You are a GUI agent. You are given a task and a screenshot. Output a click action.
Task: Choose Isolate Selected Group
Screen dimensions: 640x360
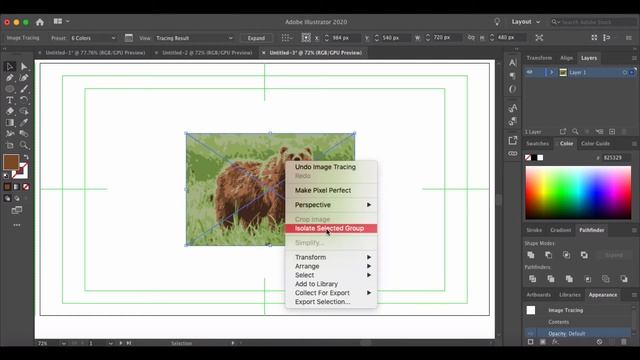coord(331,228)
